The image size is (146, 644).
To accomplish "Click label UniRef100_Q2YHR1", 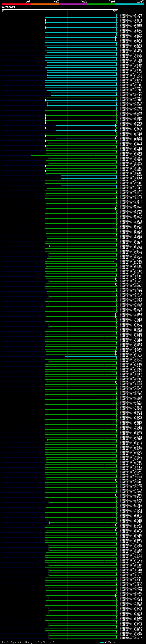I will [131, 95].
